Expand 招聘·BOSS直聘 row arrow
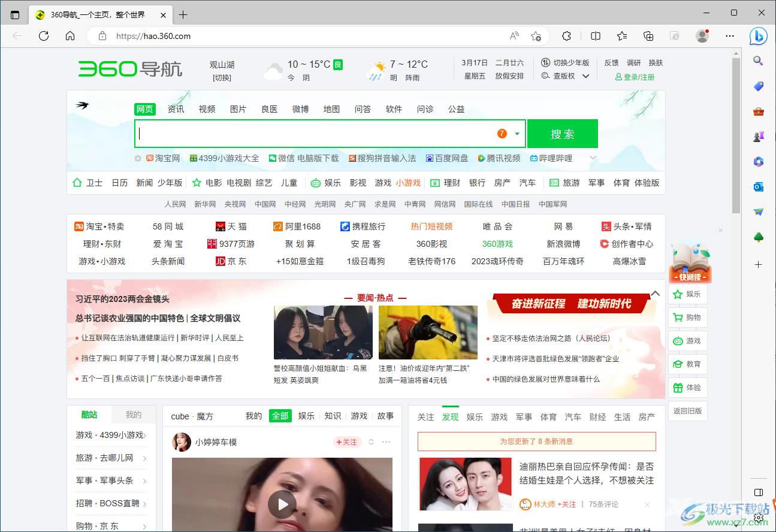 [144, 504]
